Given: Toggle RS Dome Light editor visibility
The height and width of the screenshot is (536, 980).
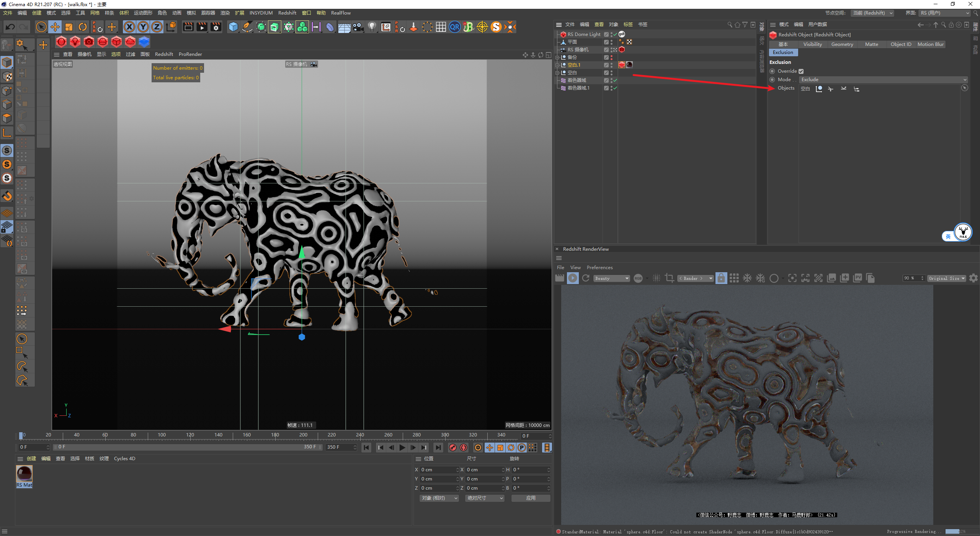Looking at the screenshot, I should pos(611,33).
